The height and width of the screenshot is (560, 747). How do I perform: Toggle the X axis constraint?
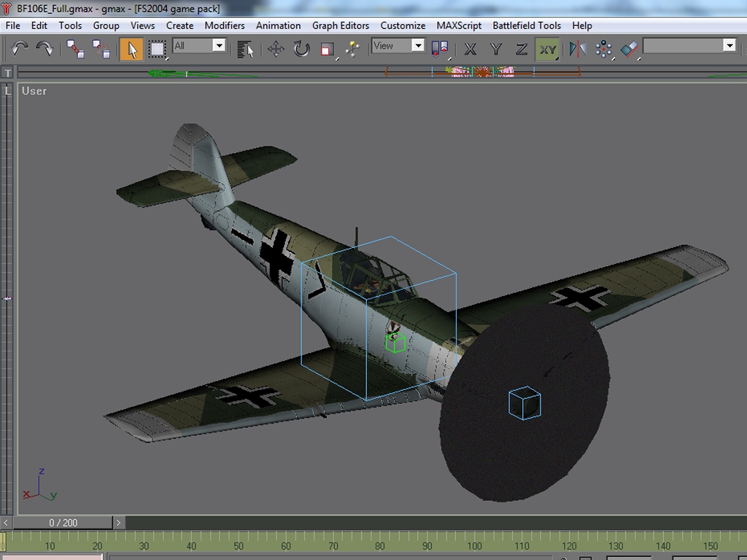point(471,49)
